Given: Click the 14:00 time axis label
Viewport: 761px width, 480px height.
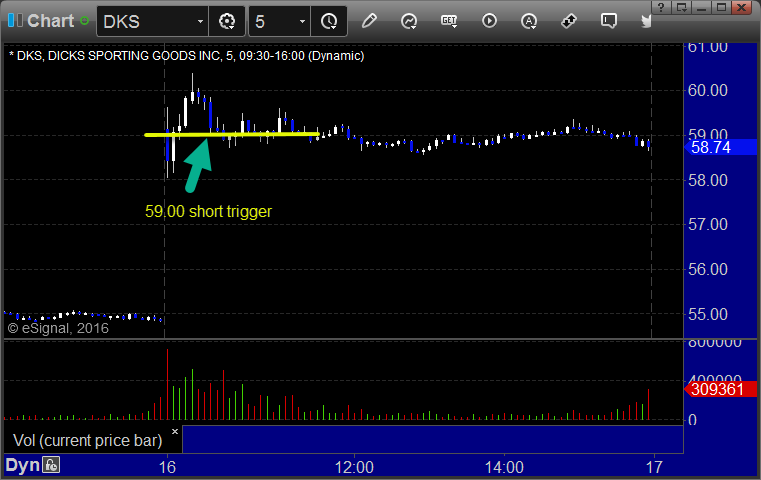Looking at the screenshot, I should tap(504, 467).
